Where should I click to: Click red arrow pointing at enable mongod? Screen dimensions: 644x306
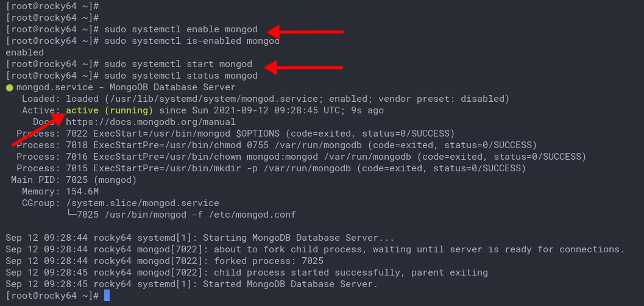(305, 32)
